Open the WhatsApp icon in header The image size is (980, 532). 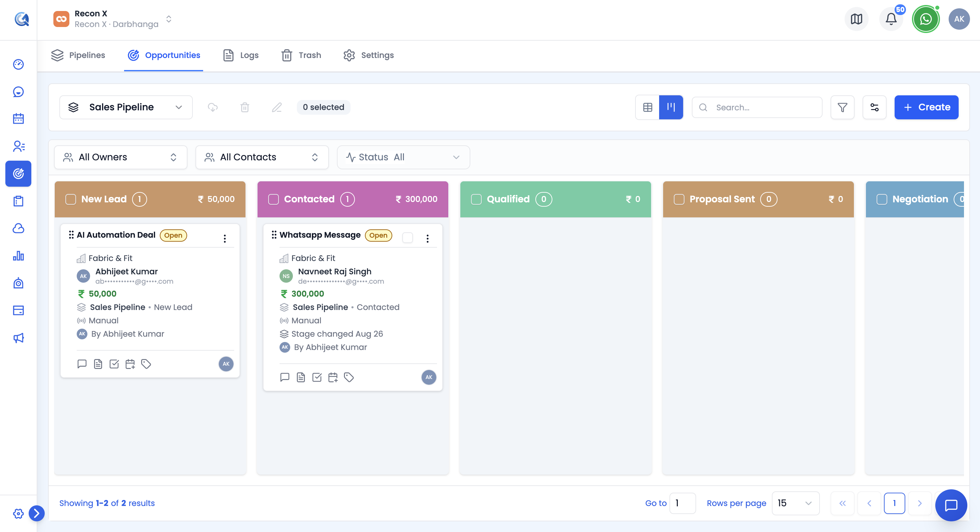click(x=925, y=19)
